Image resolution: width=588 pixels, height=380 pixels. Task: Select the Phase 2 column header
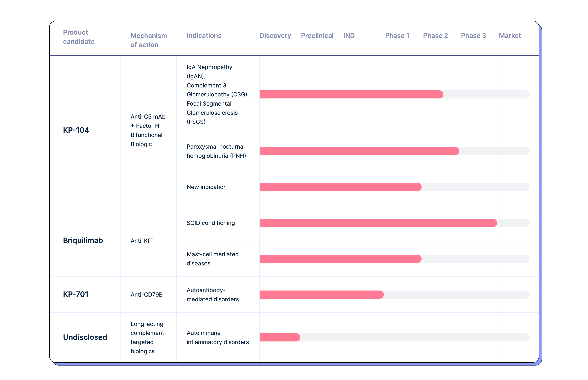click(x=435, y=35)
